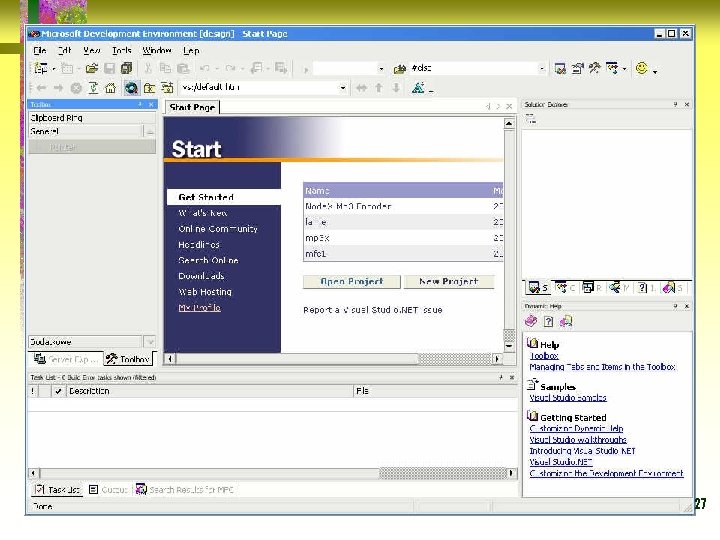Open the Tools menu
The width and height of the screenshot is (720, 540).
click(122, 51)
